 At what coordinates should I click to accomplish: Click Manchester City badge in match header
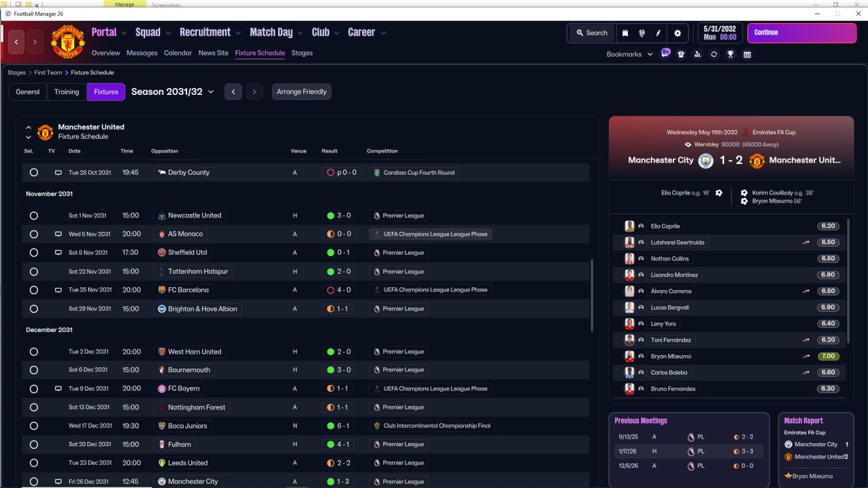[707, 161]
